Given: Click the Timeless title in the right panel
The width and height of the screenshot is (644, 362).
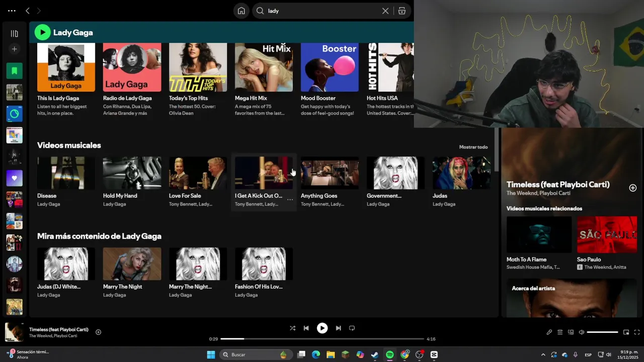Looking at the screenshot, I should [558, 185].
